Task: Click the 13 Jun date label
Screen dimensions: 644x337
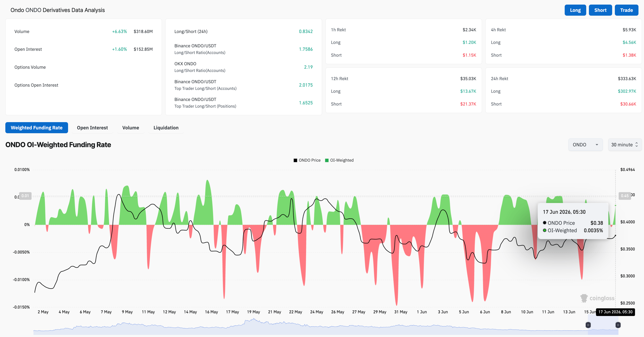Action: 569,312
